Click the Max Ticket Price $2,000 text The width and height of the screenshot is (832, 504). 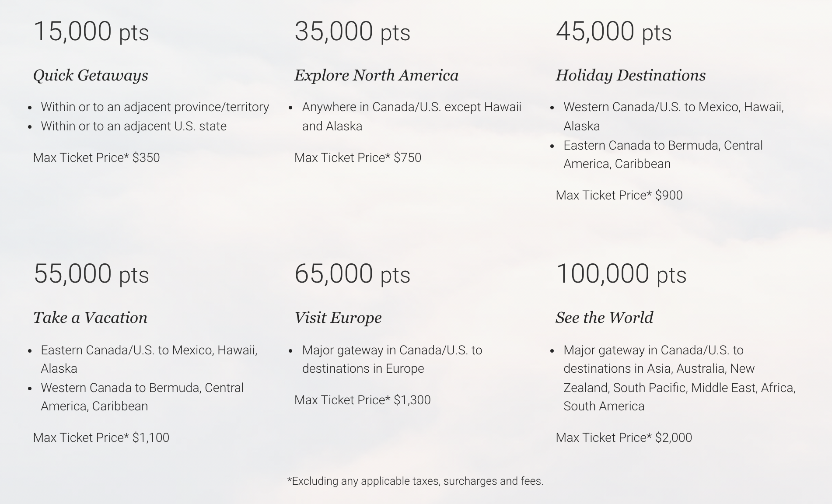(x=624, y=437)
